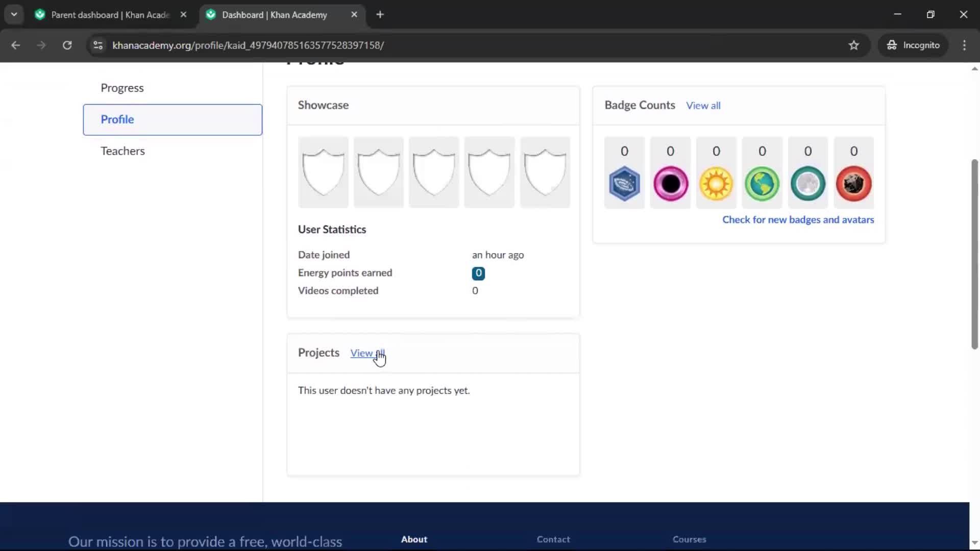Screen dimensions: 980x551
Task: Click the Black Hole badge icon
Action: click(670, 184)
